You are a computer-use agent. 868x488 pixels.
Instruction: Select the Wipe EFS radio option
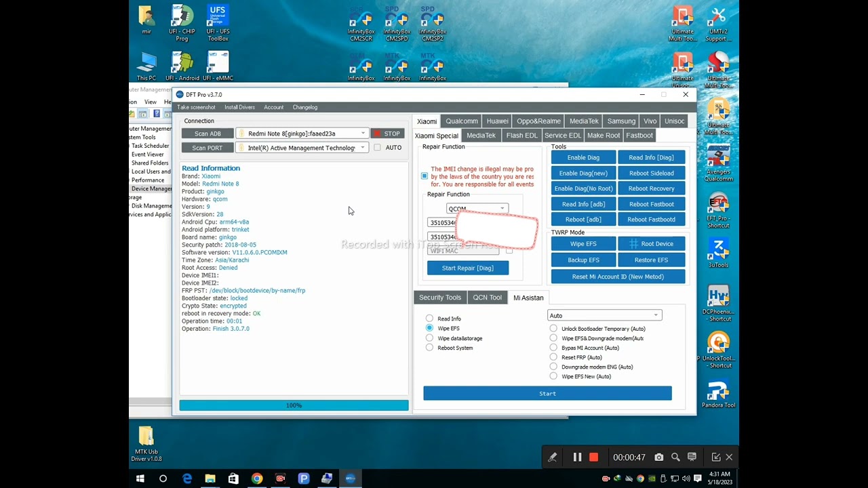(429, 328)
